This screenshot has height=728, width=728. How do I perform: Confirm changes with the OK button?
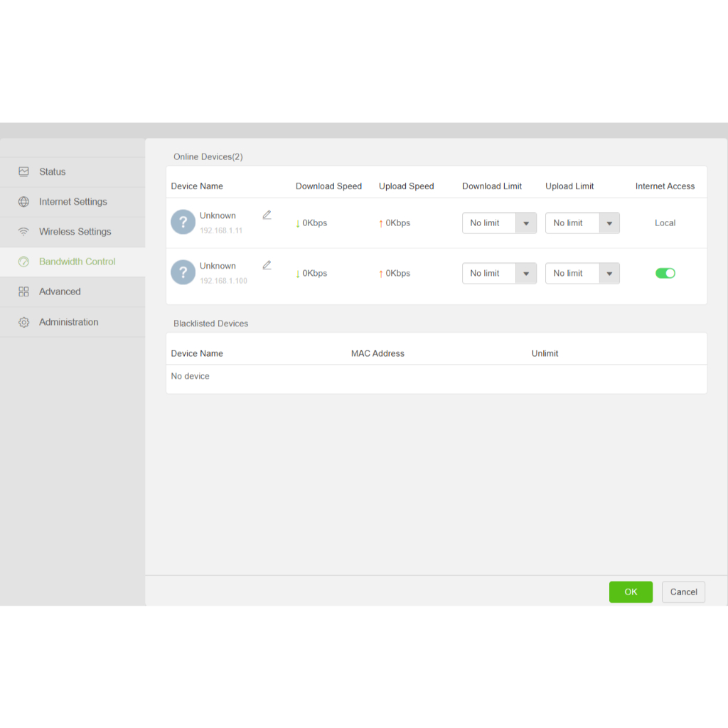pyautogui.click(x=631, y=592)
